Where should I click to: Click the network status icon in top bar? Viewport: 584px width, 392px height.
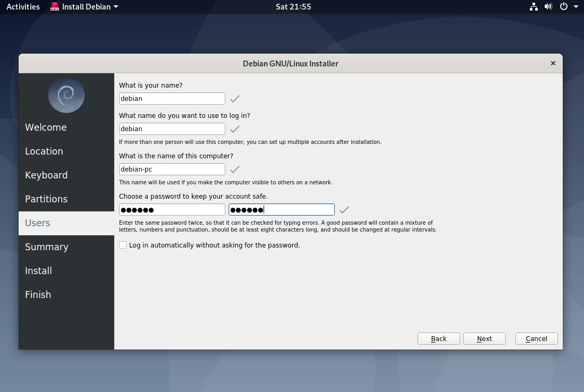pos(534,7)
